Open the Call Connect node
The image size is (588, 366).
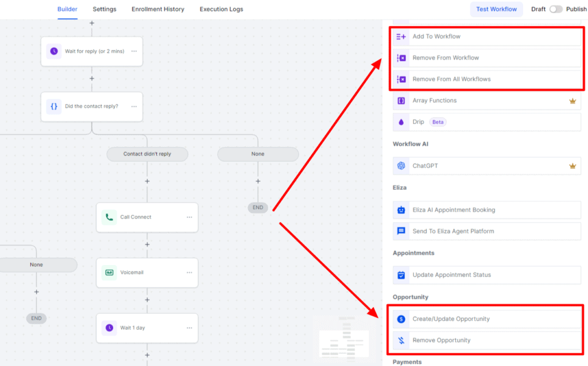(147, 217)
